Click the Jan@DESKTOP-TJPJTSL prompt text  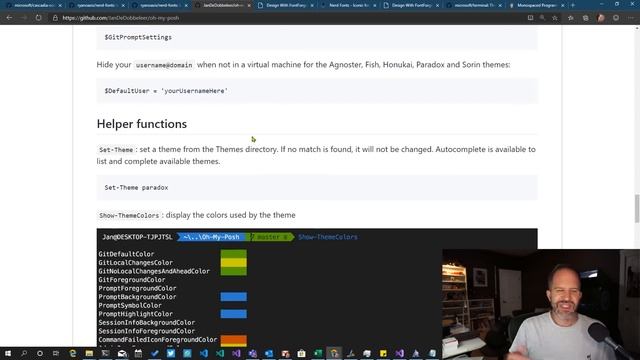click(138, 237)
